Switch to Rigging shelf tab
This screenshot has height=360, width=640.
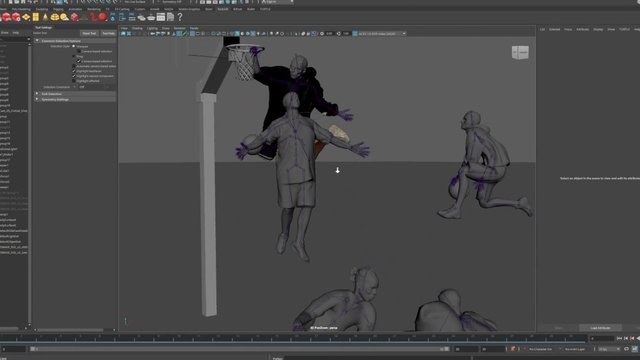point(58,9)
